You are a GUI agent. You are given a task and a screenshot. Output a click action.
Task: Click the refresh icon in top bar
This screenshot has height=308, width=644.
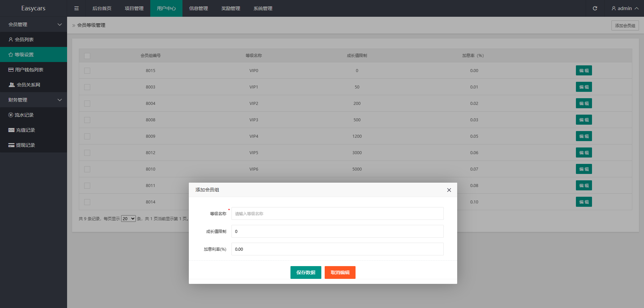point(595,8)
